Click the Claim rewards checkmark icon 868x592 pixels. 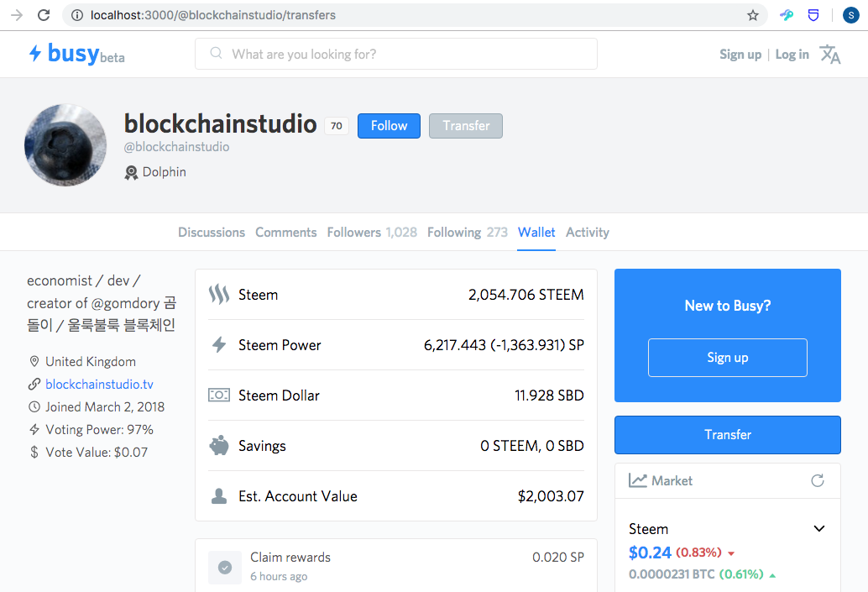point(225,567)
